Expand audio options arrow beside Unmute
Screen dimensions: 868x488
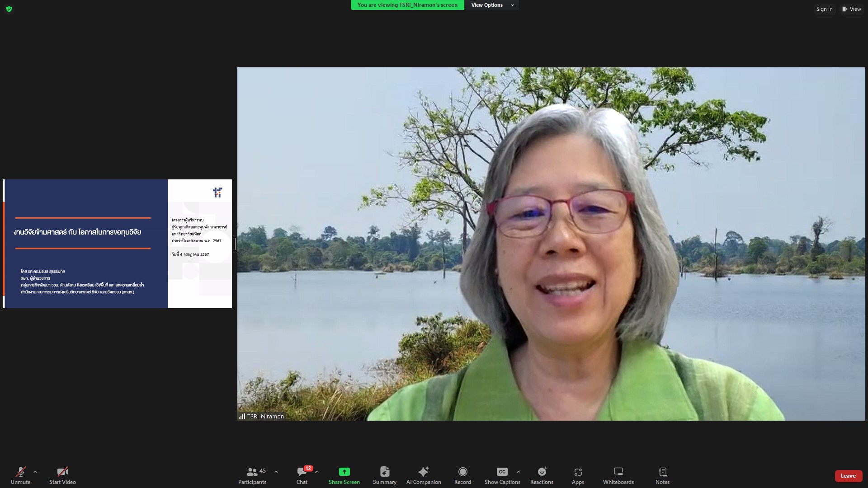35,472
